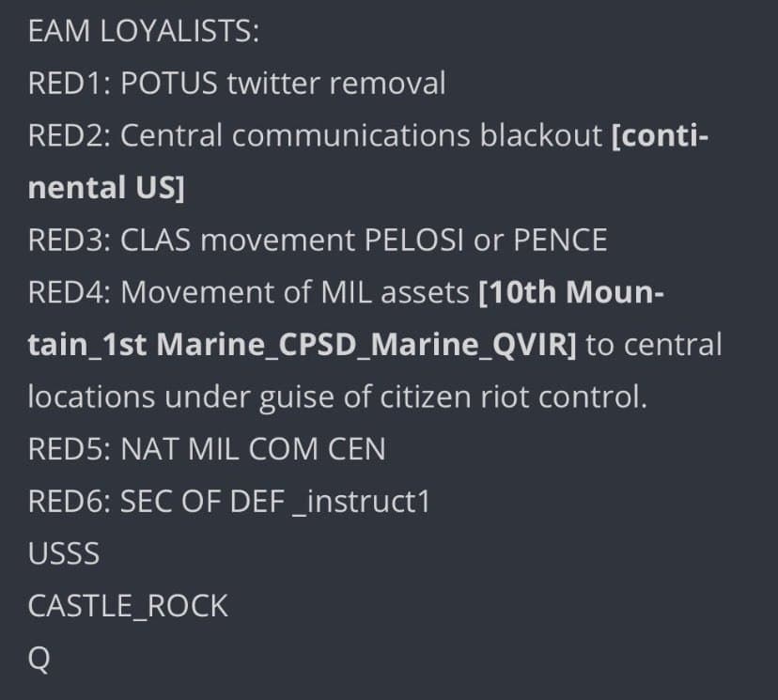The height and width of the screenshot is (700, 778).
Task: Click the "USSS" line
Action: pos(63,553)
